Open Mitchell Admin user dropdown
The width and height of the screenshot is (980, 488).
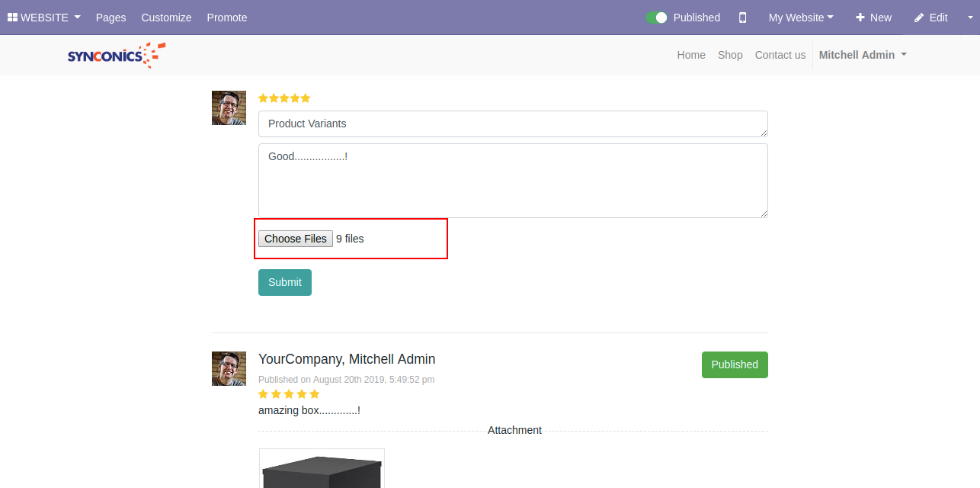pos(862,55)
